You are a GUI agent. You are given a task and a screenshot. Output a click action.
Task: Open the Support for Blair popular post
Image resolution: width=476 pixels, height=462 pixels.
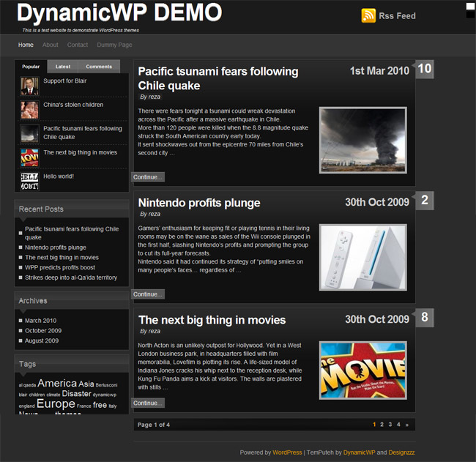click(65, 81)
